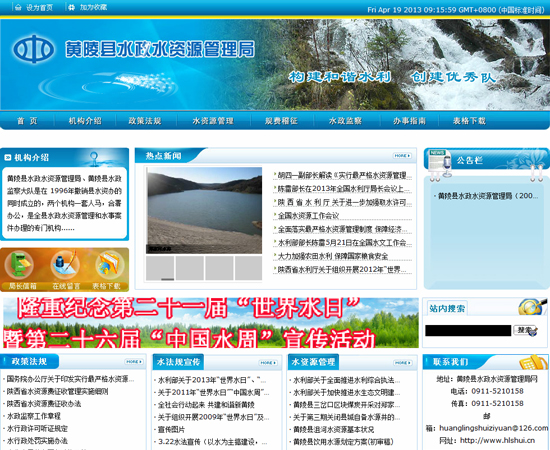Open 陕西省水资源费征收办法 link
The width and height of the screenshot is (550, 450).
tap(44, 404)
